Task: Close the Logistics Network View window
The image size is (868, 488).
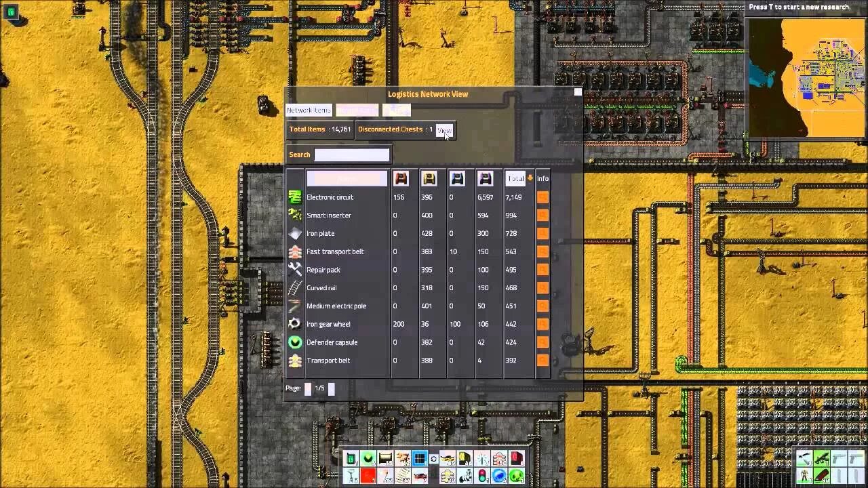Action: (x=578, y=92)
